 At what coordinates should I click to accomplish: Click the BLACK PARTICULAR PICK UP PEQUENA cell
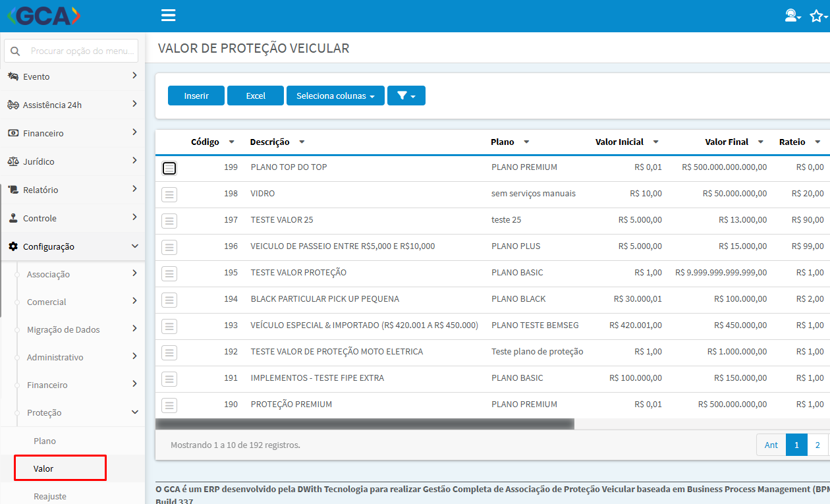coord(325,298)
